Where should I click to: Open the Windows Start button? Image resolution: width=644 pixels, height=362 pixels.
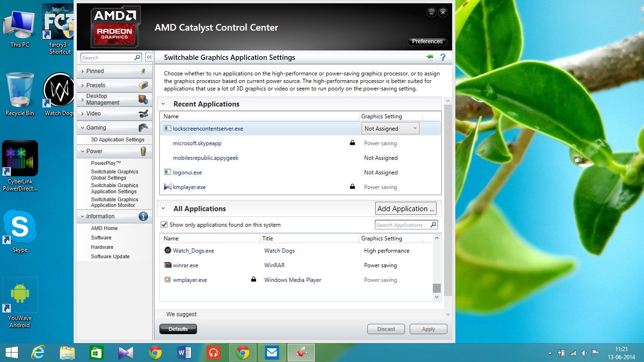[11, 353]
